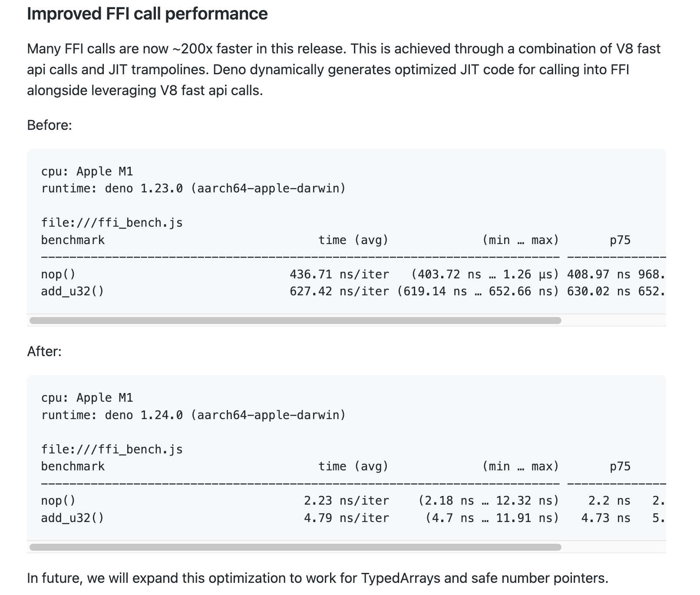Screen dimensions: 700x595
Task: Click the paragraph mentioning '~200x faster'
Action: (343, 69)
